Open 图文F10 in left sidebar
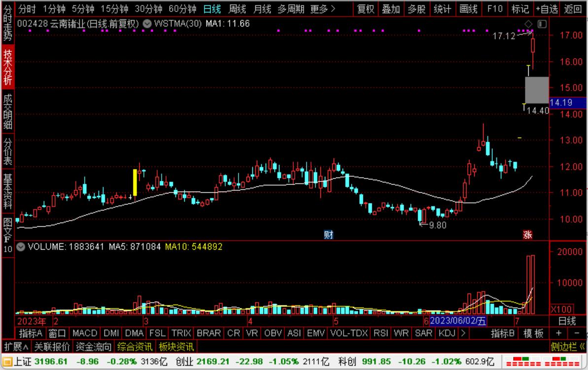Screen dimensions: 588x370 click(7, 235)
